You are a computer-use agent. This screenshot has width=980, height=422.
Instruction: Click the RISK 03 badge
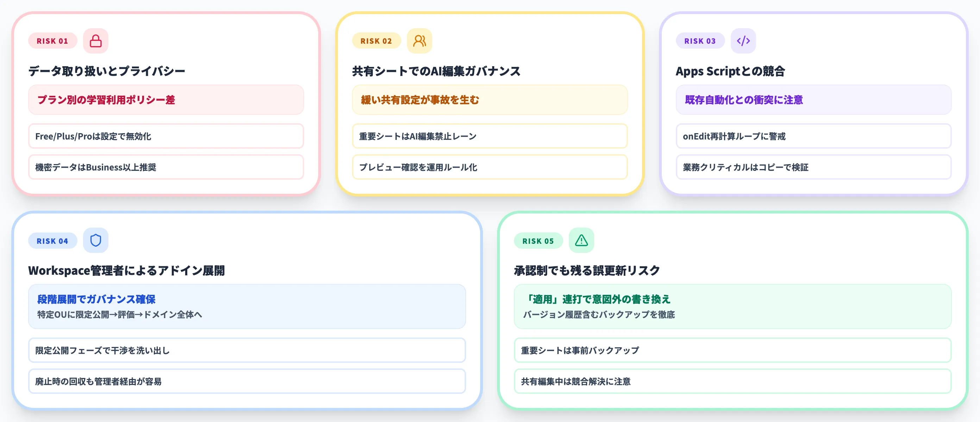point(700,41)
